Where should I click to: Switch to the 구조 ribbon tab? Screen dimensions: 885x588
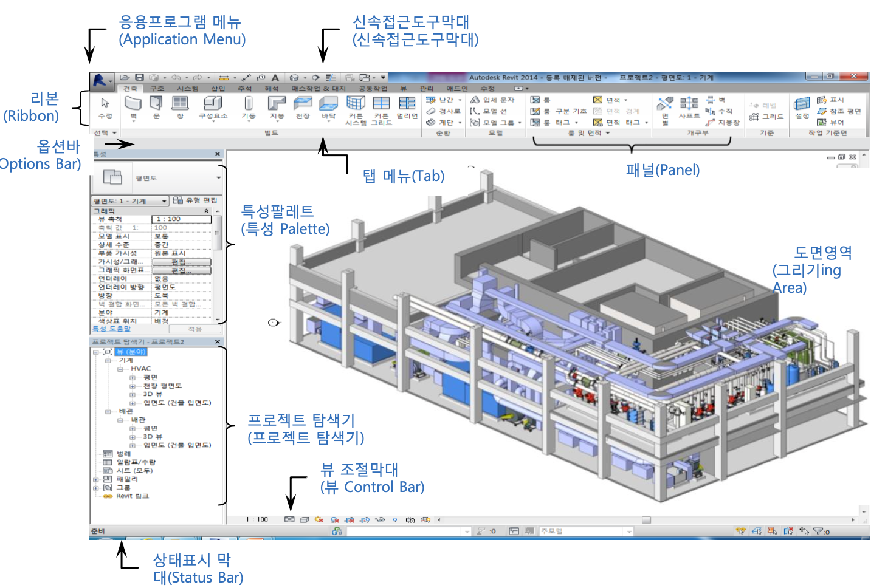[x=157, y=88]
